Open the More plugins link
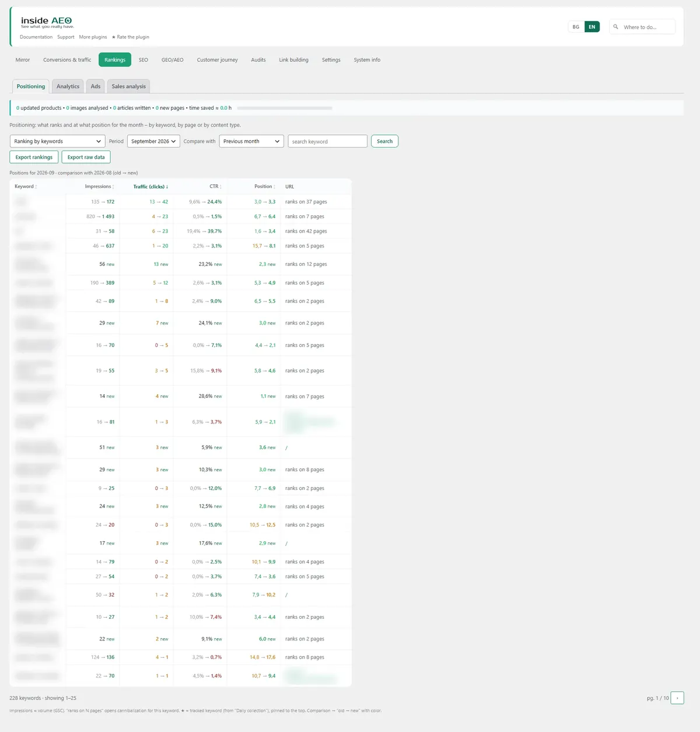Screen dimensions: 700x732 [x=93, y=37]
